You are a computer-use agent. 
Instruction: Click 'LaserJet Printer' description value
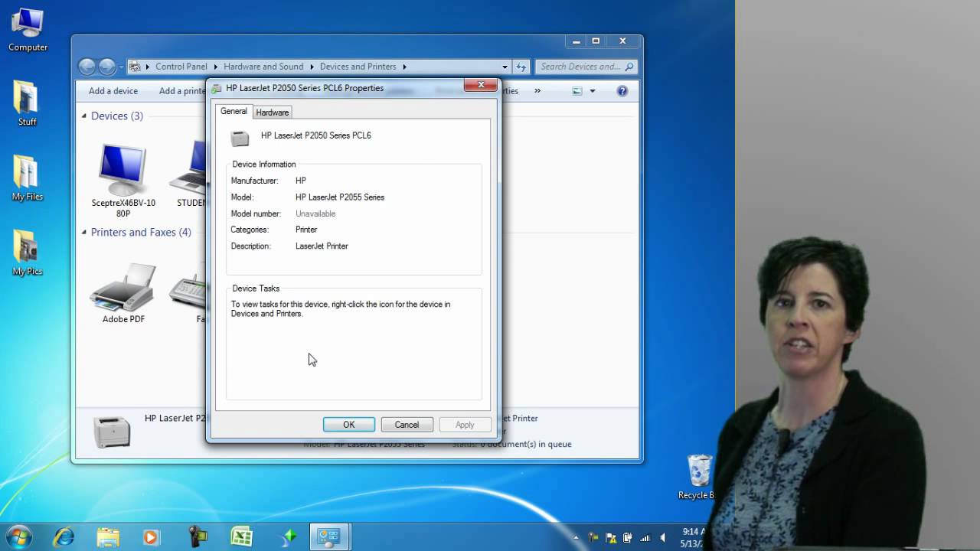[322, 246]
